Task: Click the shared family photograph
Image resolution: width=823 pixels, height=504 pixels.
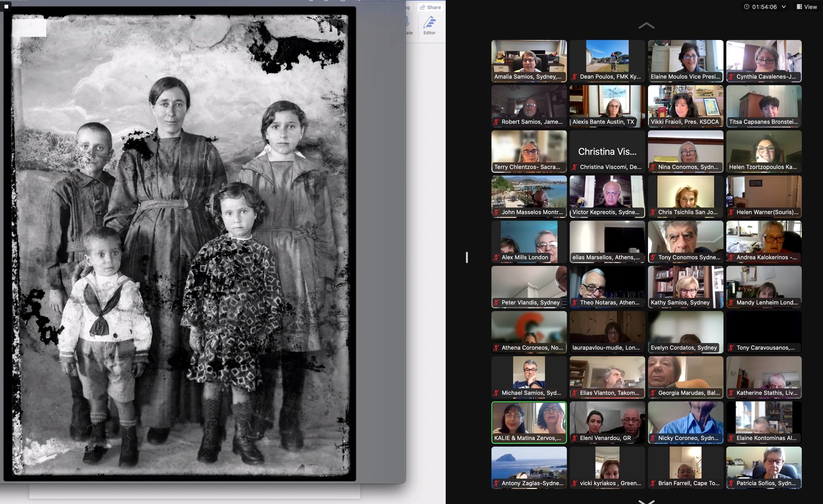Action: point(180,244)
